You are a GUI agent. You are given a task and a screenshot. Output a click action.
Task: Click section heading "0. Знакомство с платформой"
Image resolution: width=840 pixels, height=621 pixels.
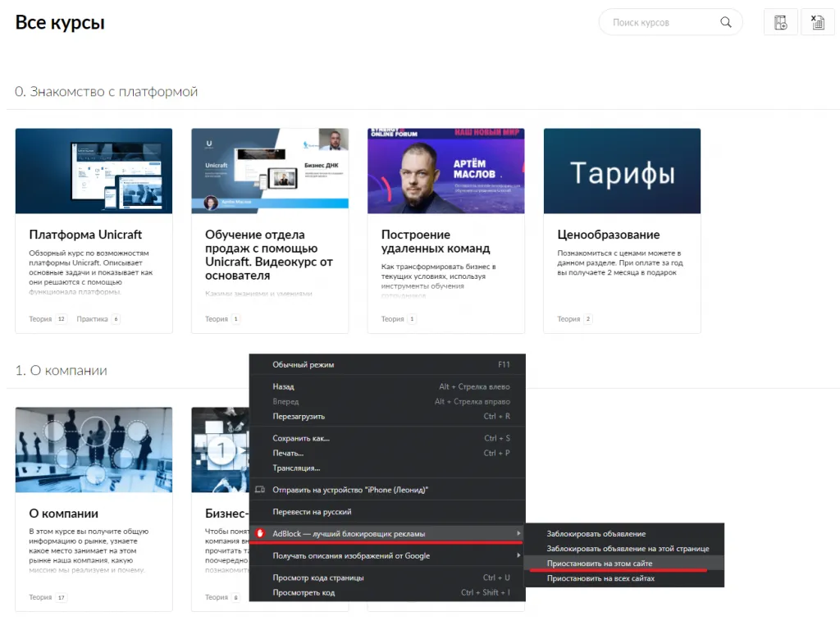(x=106, y=92)
